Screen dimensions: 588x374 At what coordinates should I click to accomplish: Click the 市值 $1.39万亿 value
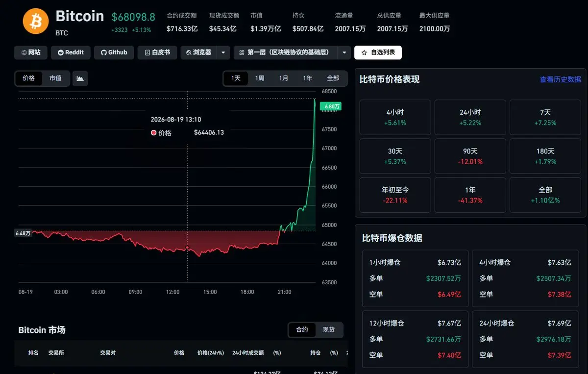[x=266, y=29]
